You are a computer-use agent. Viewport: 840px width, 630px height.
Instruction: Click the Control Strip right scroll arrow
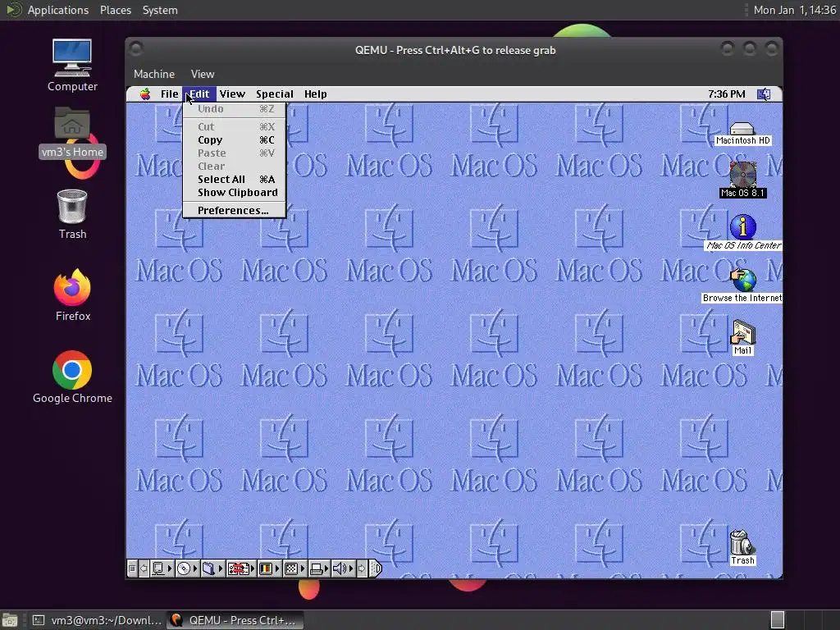pos(362,568)
